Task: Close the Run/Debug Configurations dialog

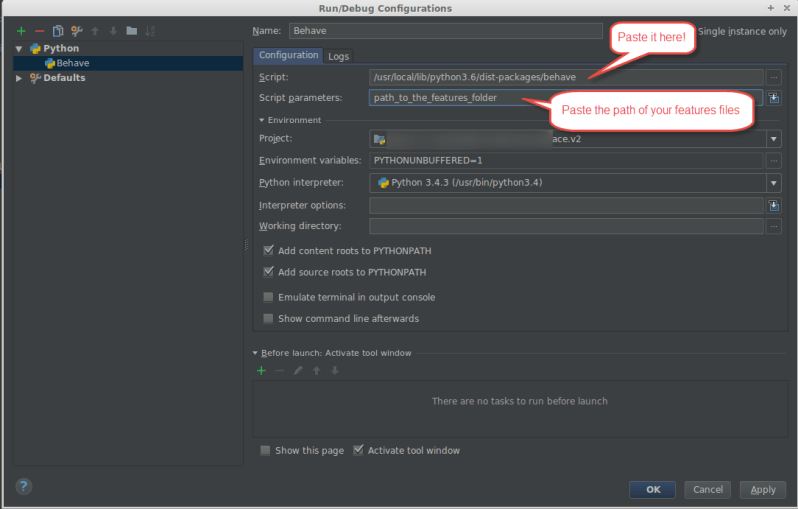Action: click(x=786, y=8)
